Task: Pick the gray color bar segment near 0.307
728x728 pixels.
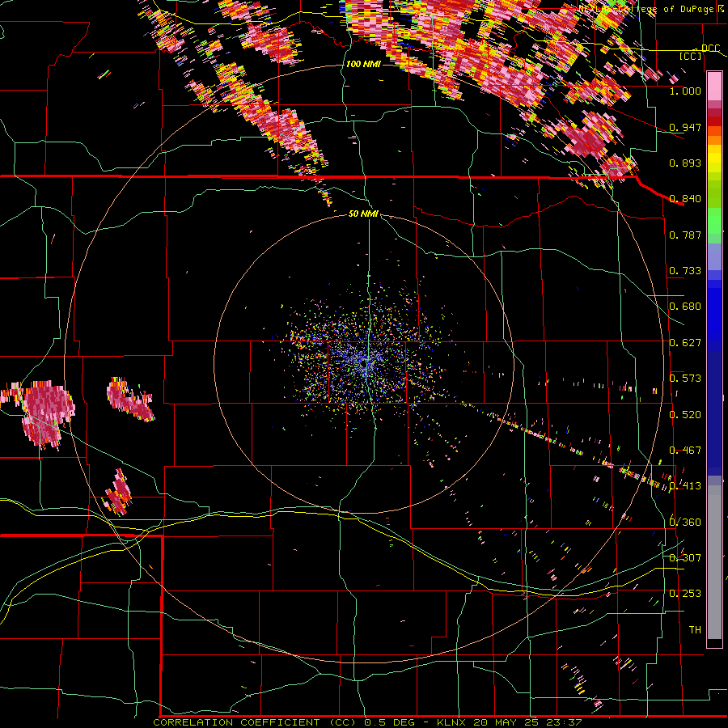Action: [714, 562]
